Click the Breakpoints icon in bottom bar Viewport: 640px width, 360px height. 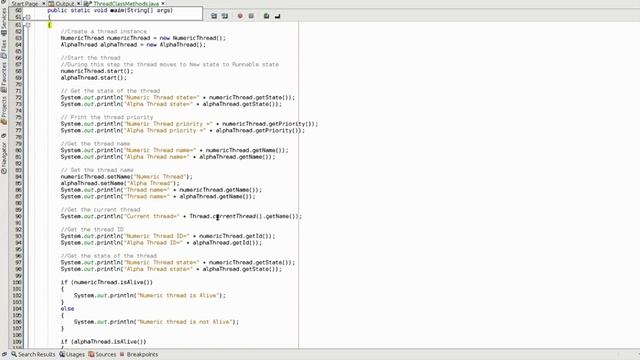click(122, 354)
